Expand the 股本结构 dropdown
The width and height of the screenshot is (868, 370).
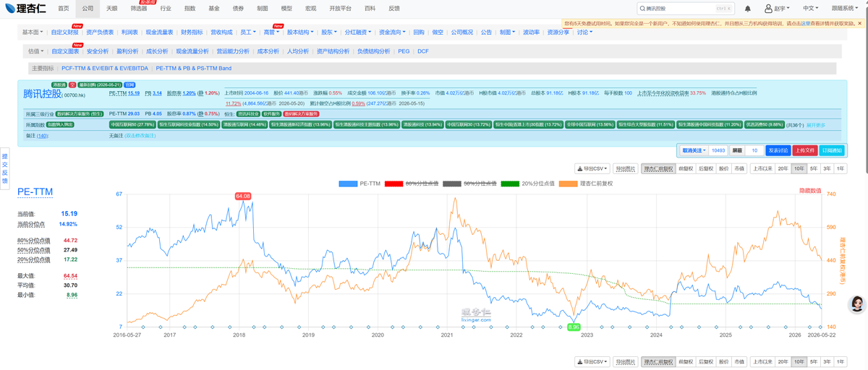(x=301, y=33)
